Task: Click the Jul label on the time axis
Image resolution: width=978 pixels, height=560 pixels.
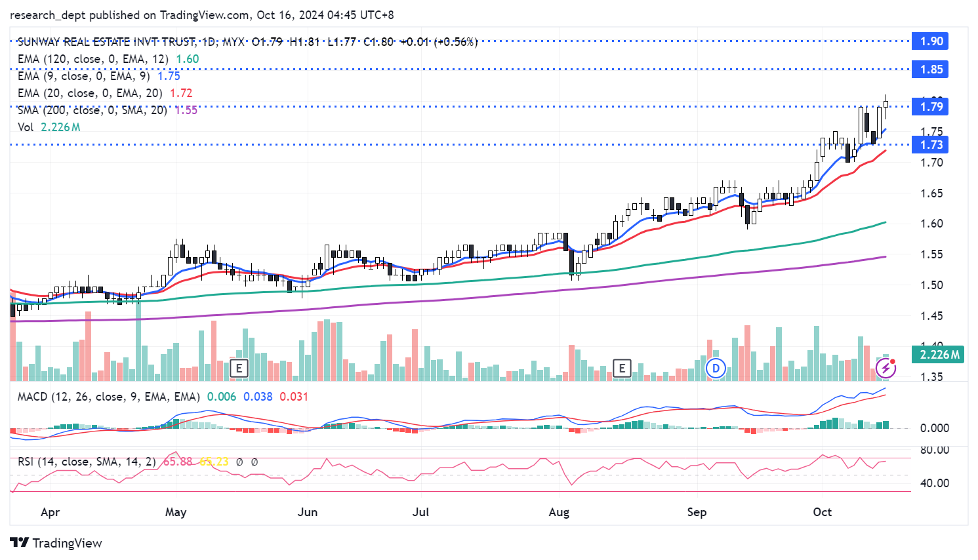Action: click(x=420, y=512)
